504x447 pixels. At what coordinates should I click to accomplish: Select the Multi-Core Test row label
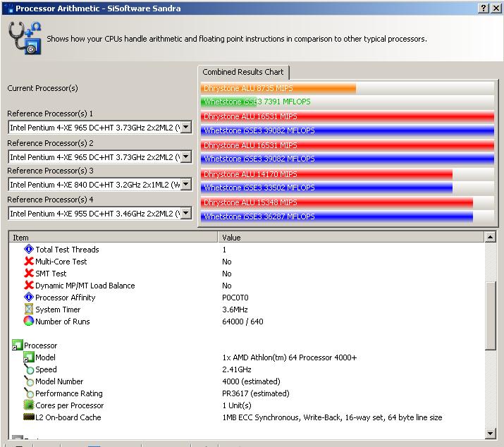[61, 262]
